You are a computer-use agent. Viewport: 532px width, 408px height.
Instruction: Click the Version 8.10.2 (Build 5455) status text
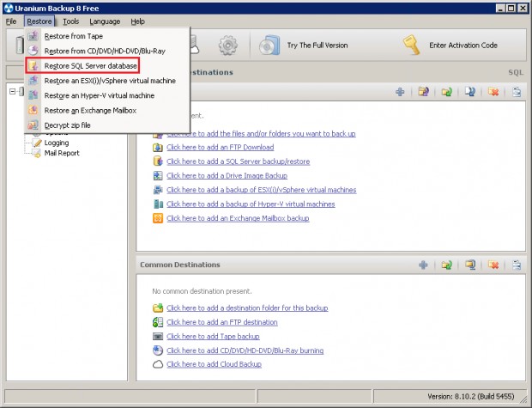pos(471,397)
